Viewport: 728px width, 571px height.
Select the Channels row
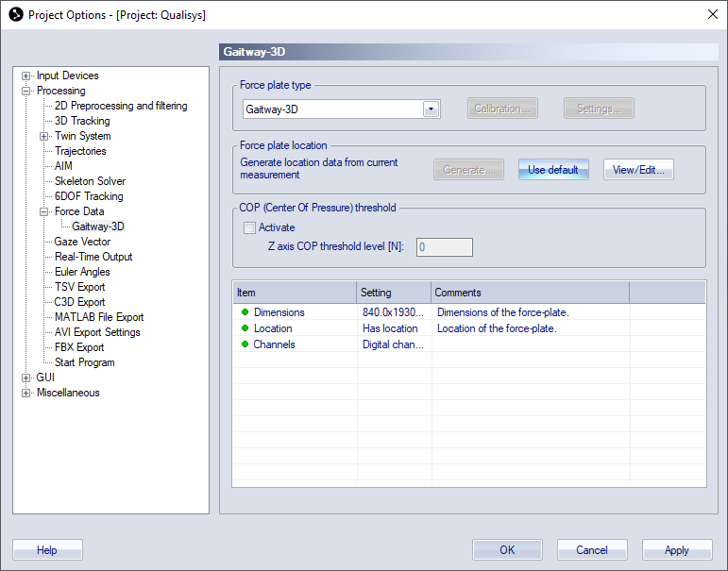(x=469, y=344)
